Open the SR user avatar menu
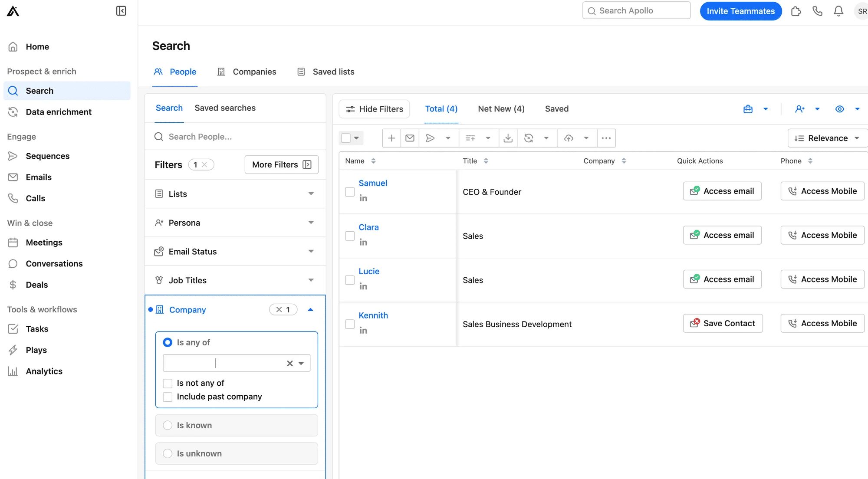 point(861,11)
